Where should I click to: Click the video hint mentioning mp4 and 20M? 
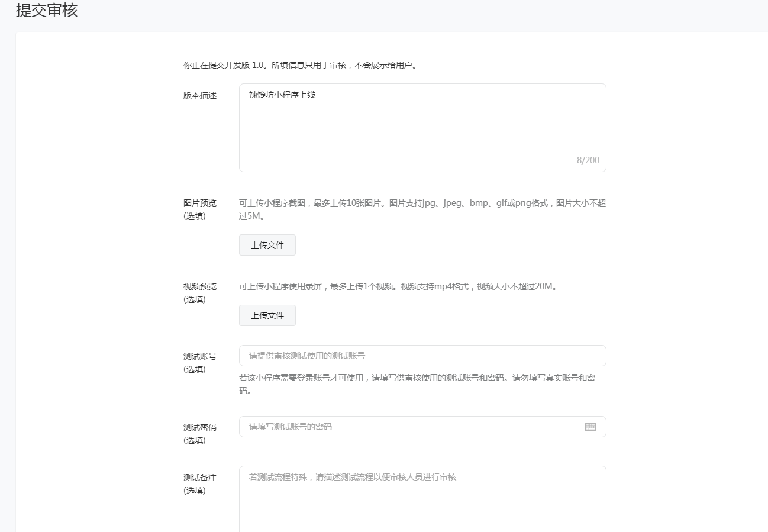(x=398, y=286)
